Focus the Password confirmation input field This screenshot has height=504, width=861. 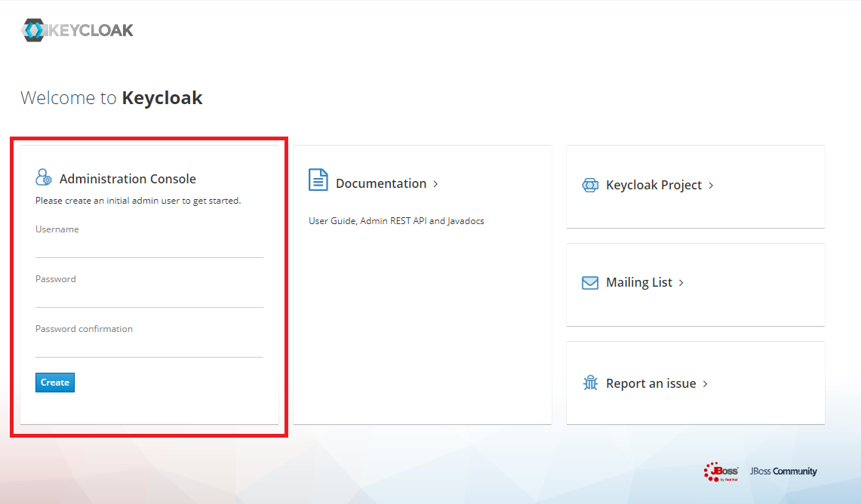[x=149, y=348]
